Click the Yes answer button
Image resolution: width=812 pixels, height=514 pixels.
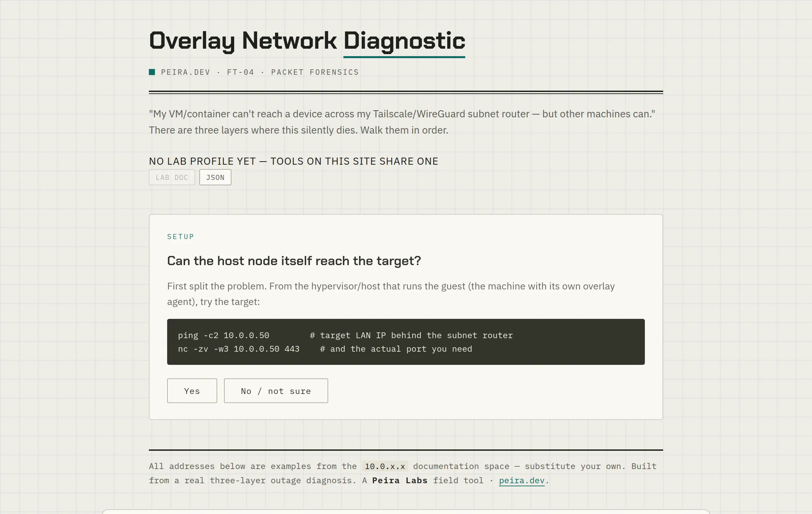pos(192,391)
